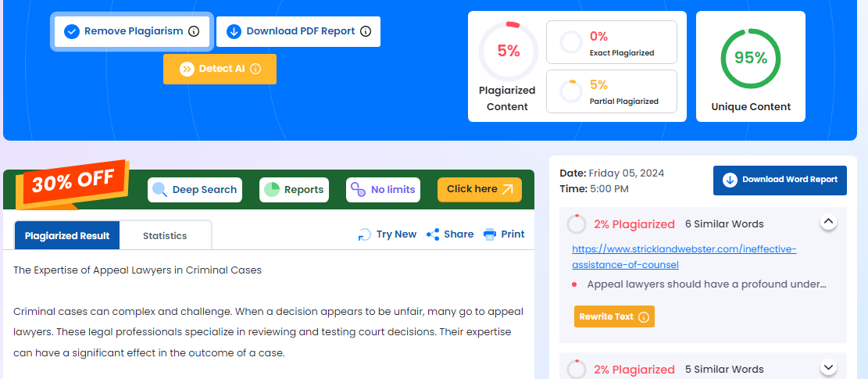Open info icon beside Download PDF Report
Viewport: 868px width, 379px height.
coord(366,31)
